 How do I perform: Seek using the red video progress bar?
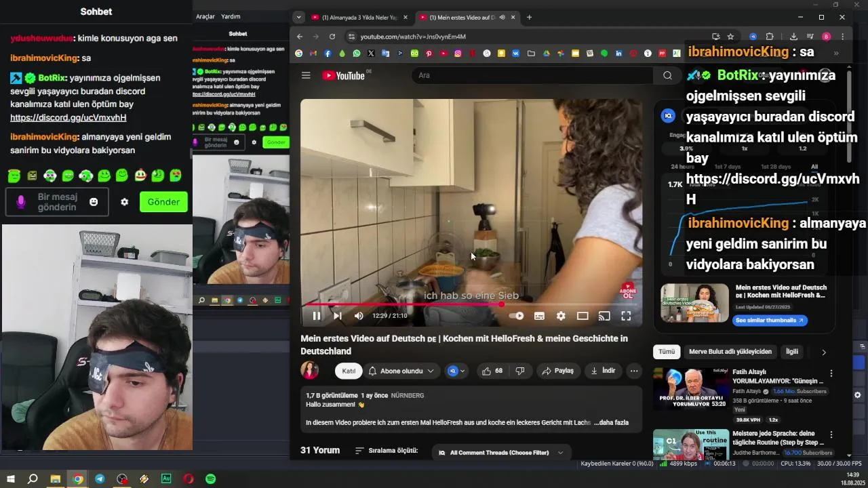click(471, 304)
